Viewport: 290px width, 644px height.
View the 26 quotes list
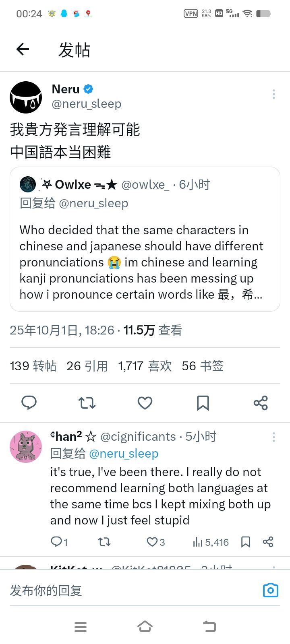click(87, 366)
